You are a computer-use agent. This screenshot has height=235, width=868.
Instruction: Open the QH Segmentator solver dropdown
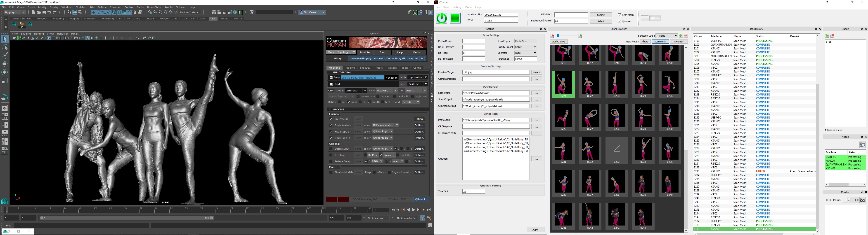386,125
